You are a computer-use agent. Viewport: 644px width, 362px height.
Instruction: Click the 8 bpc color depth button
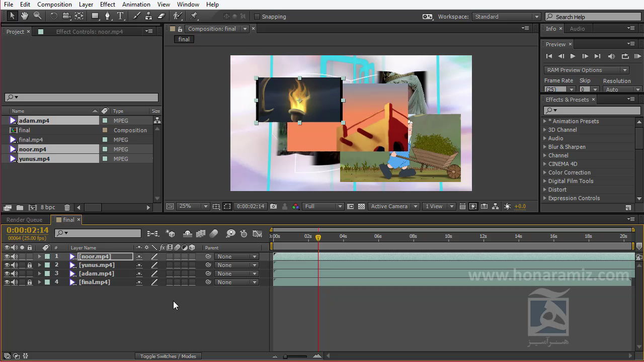tap(48, 207)
